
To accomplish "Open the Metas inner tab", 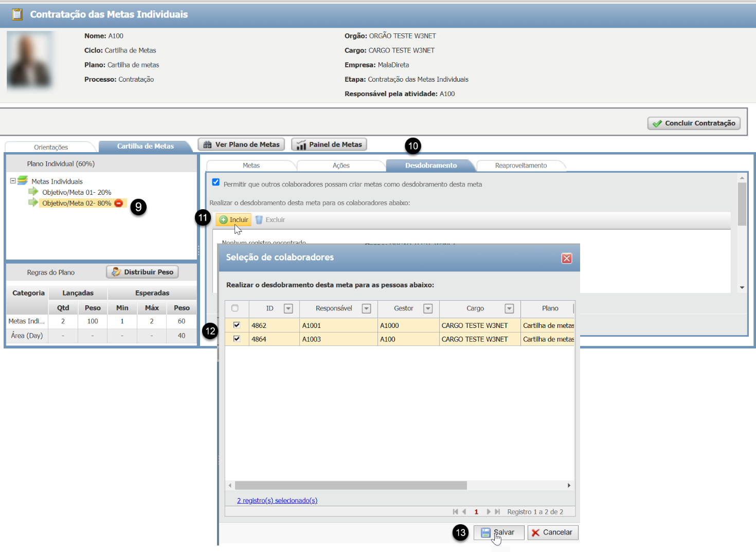I will (251, 165).
